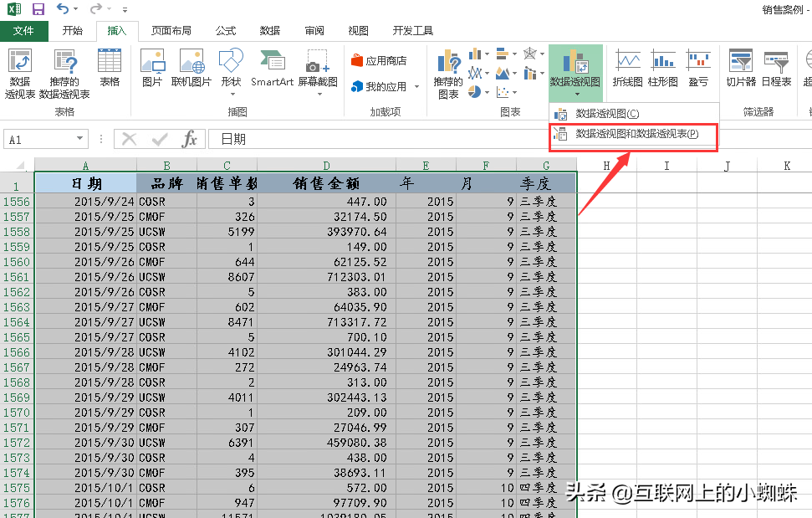Screen dimensions: 812x518
Task: Switch to the 开始 ribbon tab
Action: (x=73, y=31)
